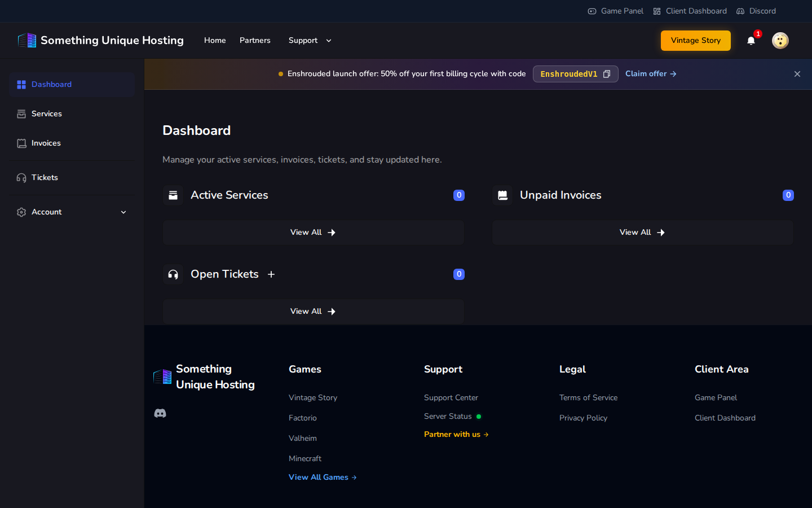Click the orange Vintage Story button
Screen dimensions: 812x508
pos(696,41)
